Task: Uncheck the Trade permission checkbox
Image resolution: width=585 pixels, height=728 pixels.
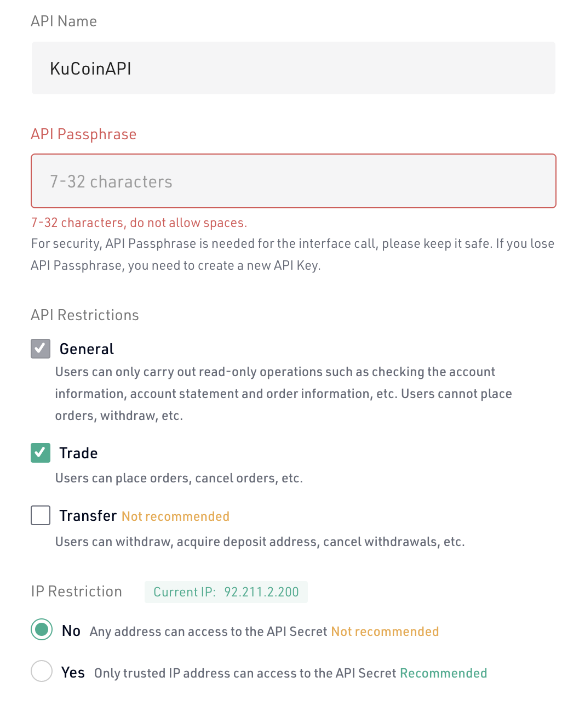Action: (x=41, y=453)
